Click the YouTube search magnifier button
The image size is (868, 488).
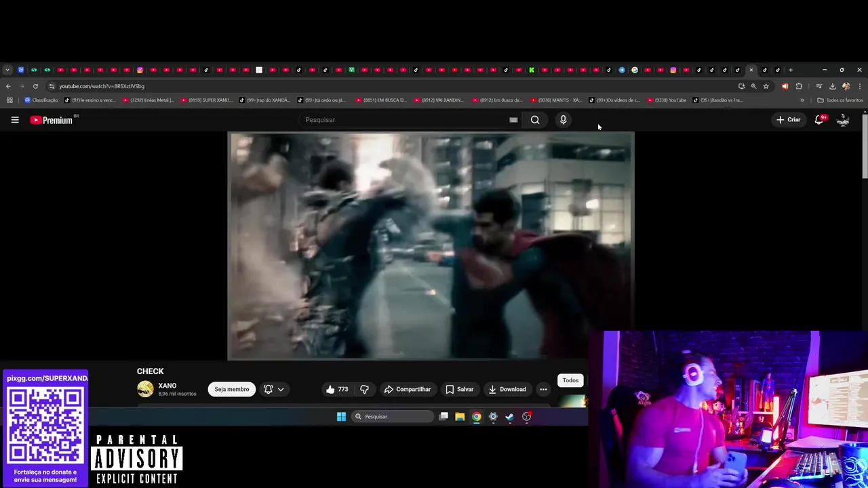(x=535, y=120)
